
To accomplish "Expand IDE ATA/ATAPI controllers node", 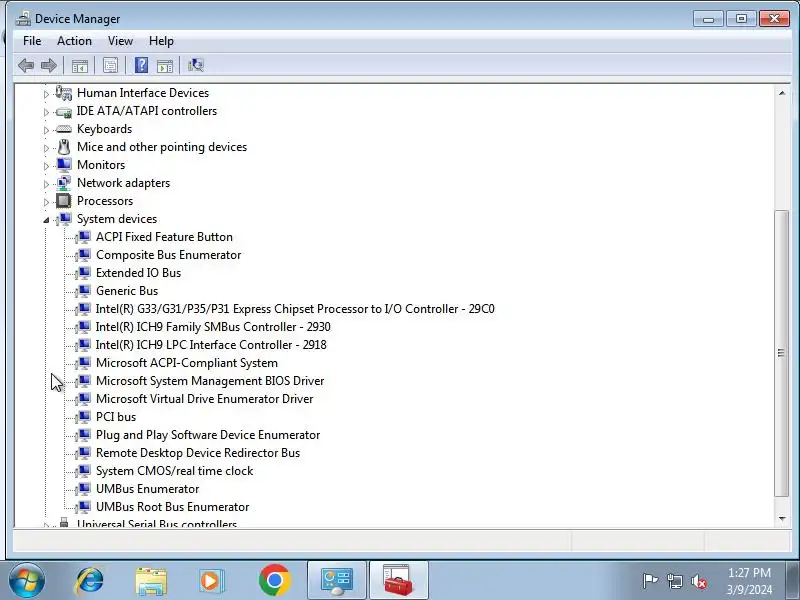I will click(46, 112).
